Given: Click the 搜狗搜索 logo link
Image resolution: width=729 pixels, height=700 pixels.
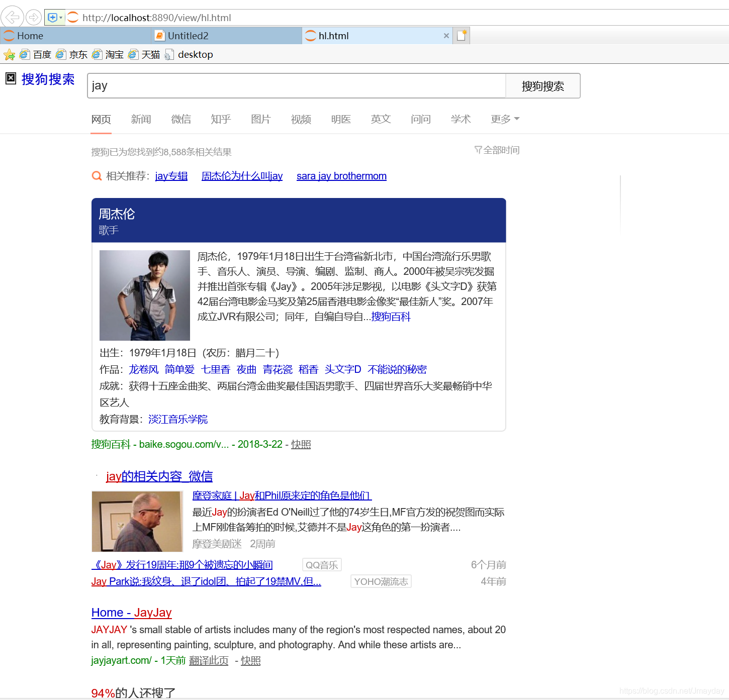Looking at the screenshot, I should 48,79.
